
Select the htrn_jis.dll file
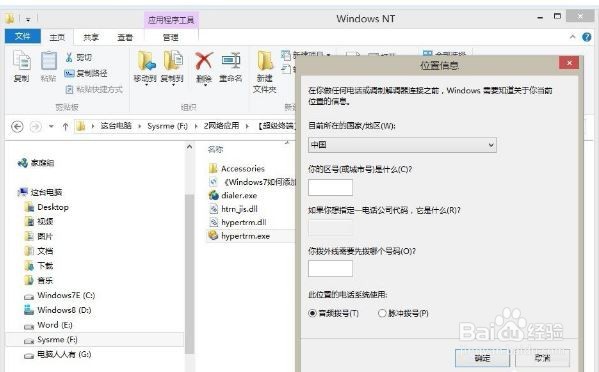point(233,209)
